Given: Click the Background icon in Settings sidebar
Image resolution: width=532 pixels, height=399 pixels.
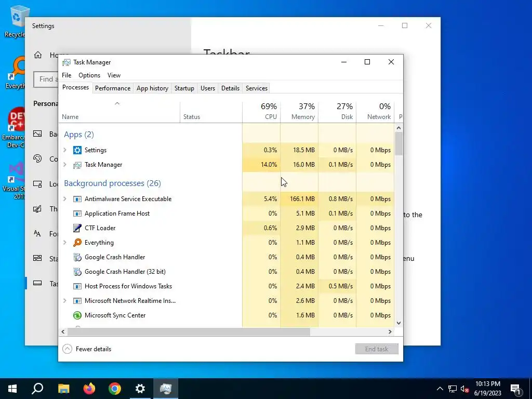Looking at the screenshot, I should pyautogui.click(x=37, y=134).
